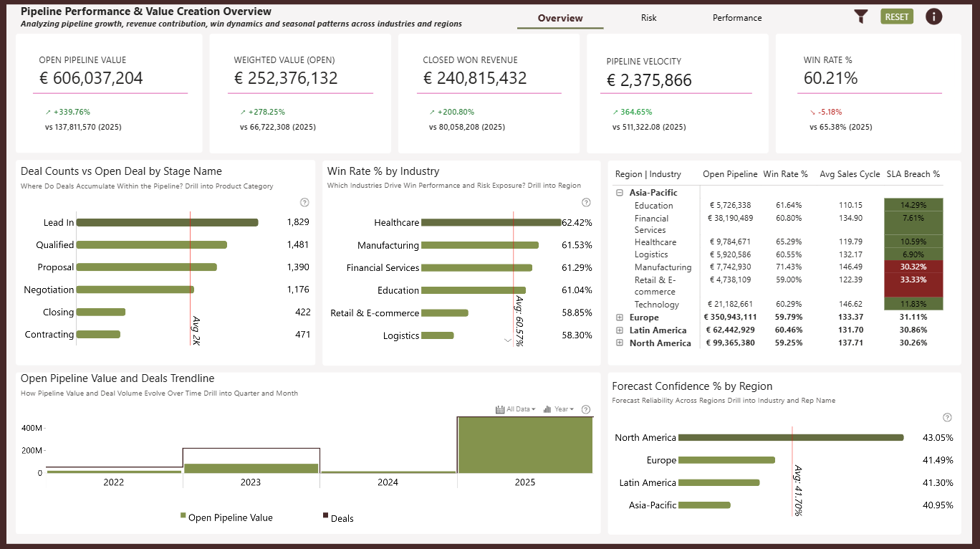Open the Year granularity dropdown
The width and height of the screenshot is (980, 549).
click(x=564, y=409)
